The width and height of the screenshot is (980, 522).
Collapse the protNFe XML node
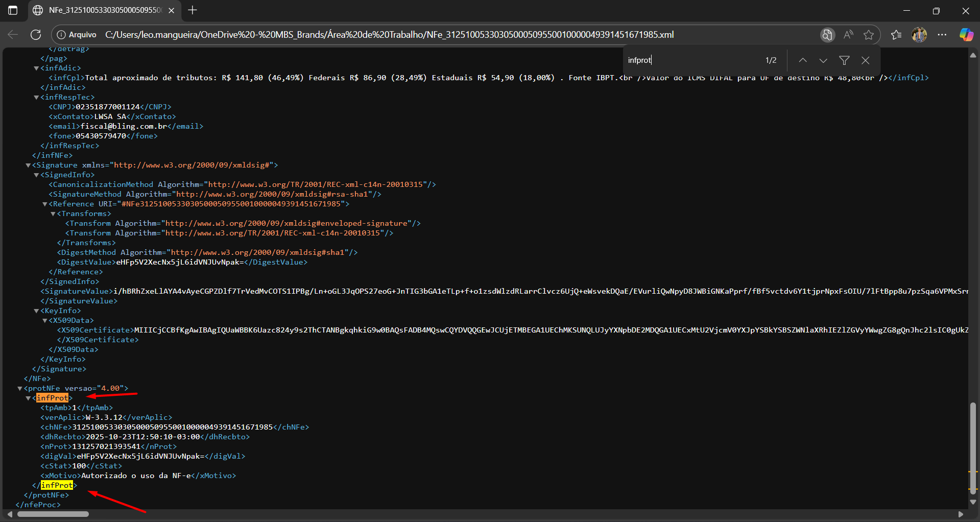coord(20,389)
